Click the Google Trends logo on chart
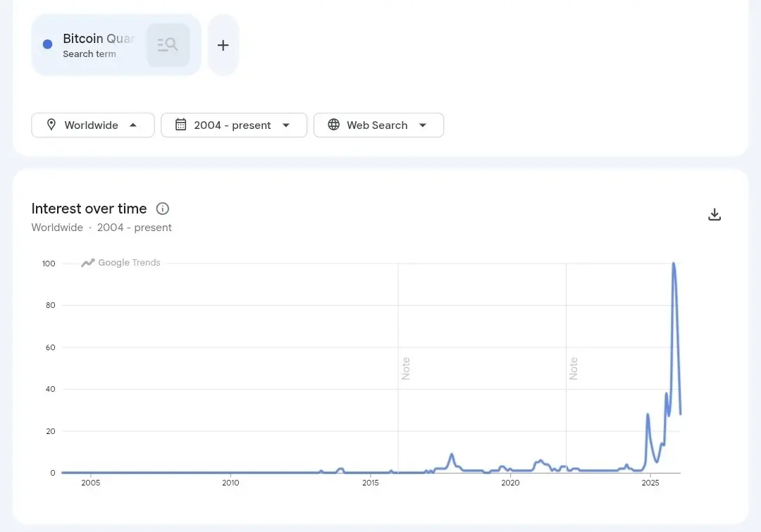 120,263
